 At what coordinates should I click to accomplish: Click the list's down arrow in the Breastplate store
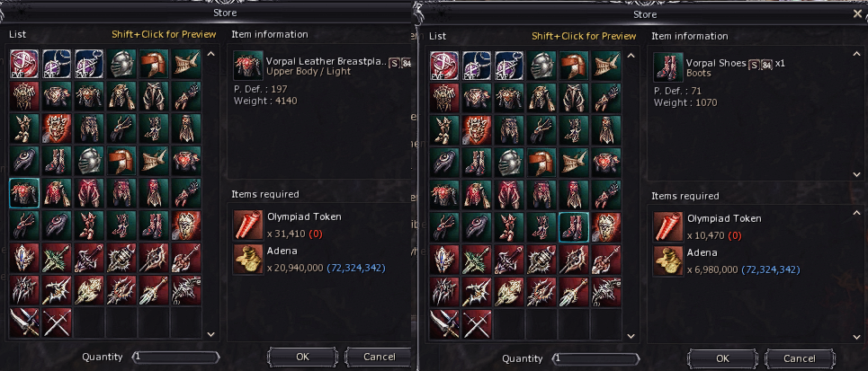[x=210, y=334]
